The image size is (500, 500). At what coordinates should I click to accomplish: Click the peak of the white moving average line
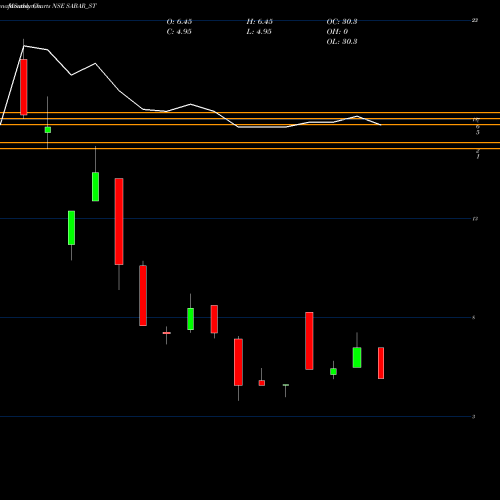click(24, 46)
